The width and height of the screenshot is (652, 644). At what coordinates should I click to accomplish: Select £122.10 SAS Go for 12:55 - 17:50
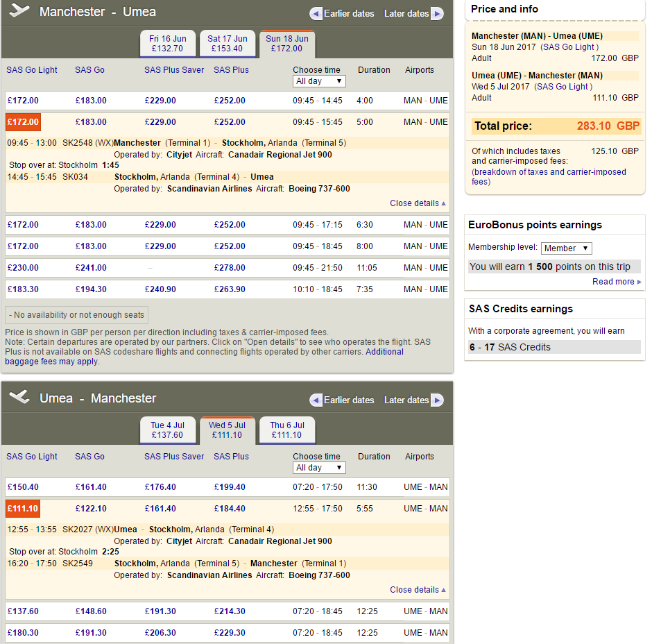91,509
